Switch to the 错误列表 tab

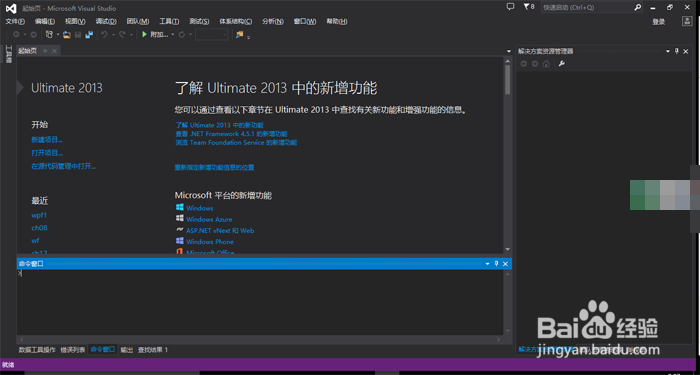tap(73, 350)
